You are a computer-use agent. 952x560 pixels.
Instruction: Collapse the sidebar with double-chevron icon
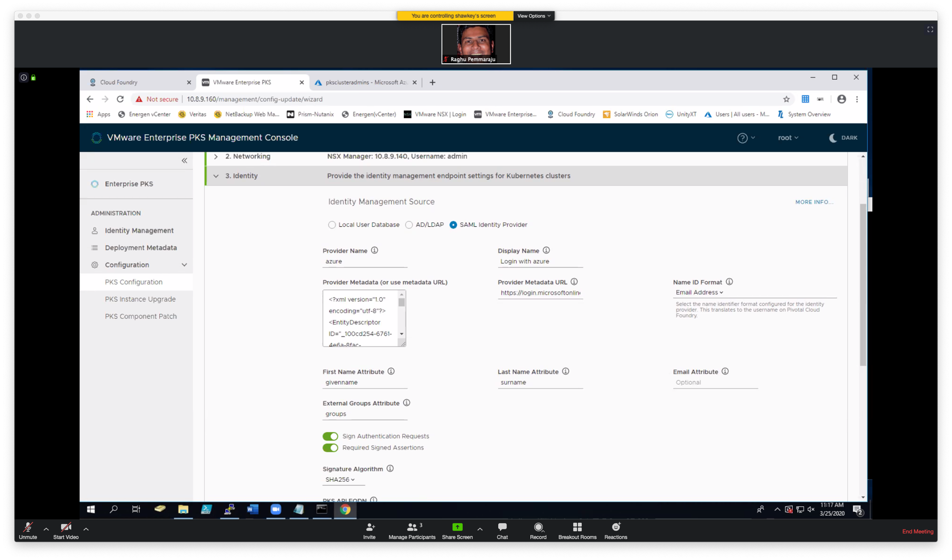[184, 161]
